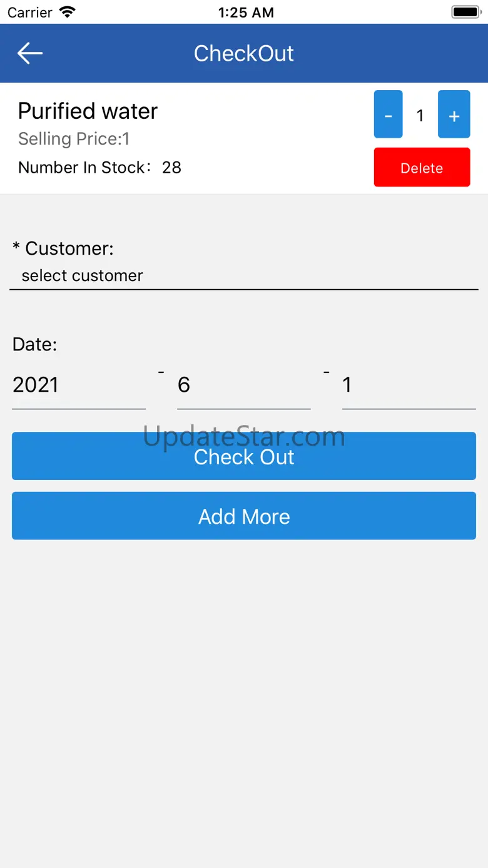Tap the Date label

[x=35, y=344]
